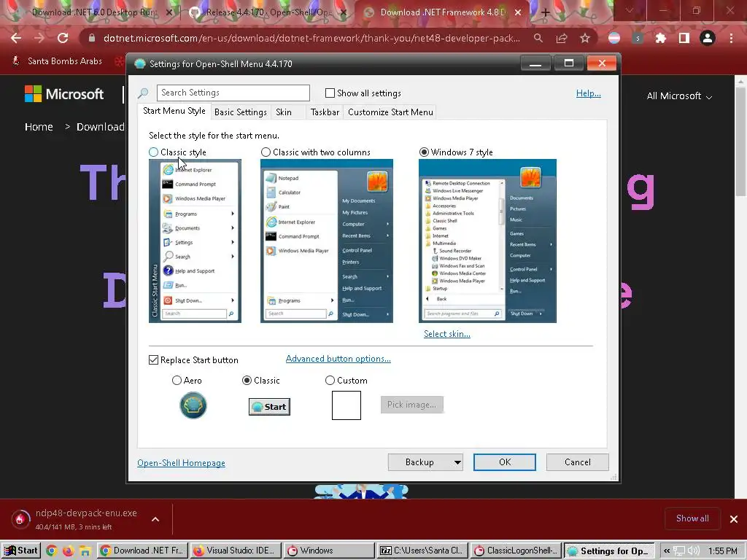Click Show all downloads button
Screen dimensions: 747x560
(692, 518)
